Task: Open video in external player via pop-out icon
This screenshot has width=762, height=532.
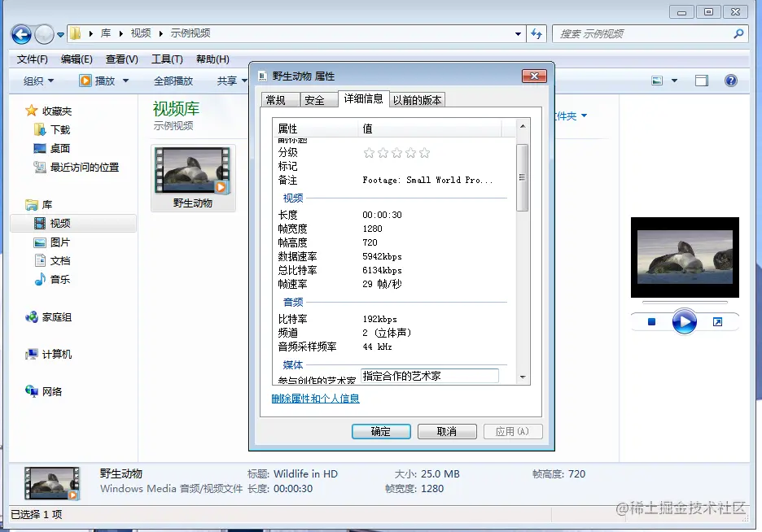Action: tap(717, 321)
